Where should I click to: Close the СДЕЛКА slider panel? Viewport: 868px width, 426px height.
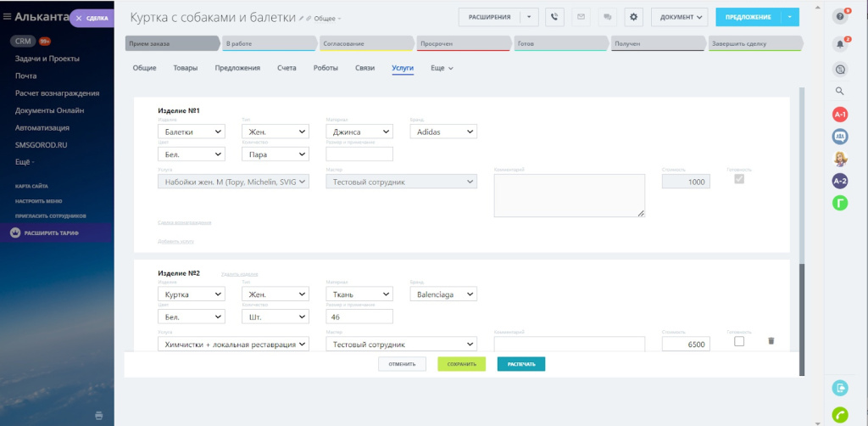tap(79, 19)
